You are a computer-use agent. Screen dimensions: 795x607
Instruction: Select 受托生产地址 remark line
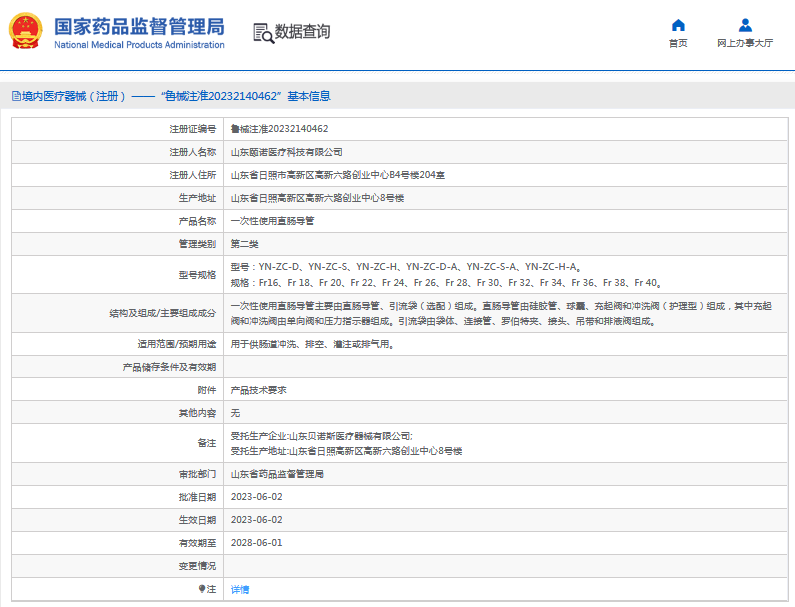tap(346, 451)
